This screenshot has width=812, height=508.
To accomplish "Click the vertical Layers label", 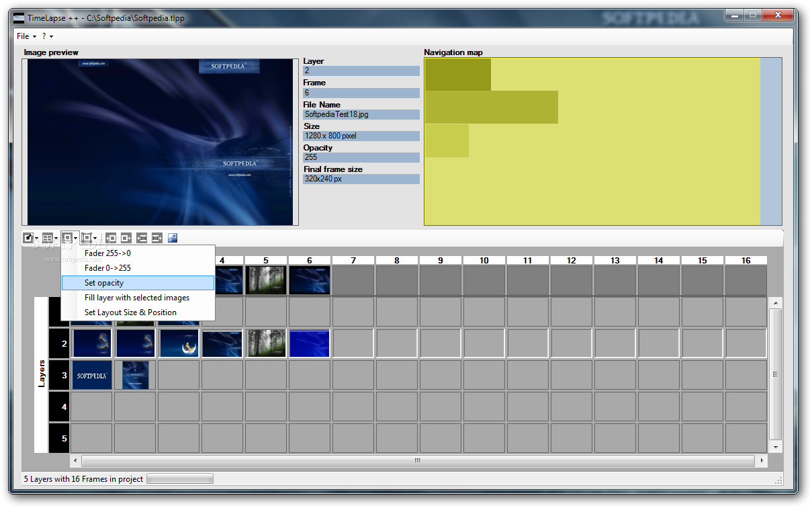I will click(41, 374).
